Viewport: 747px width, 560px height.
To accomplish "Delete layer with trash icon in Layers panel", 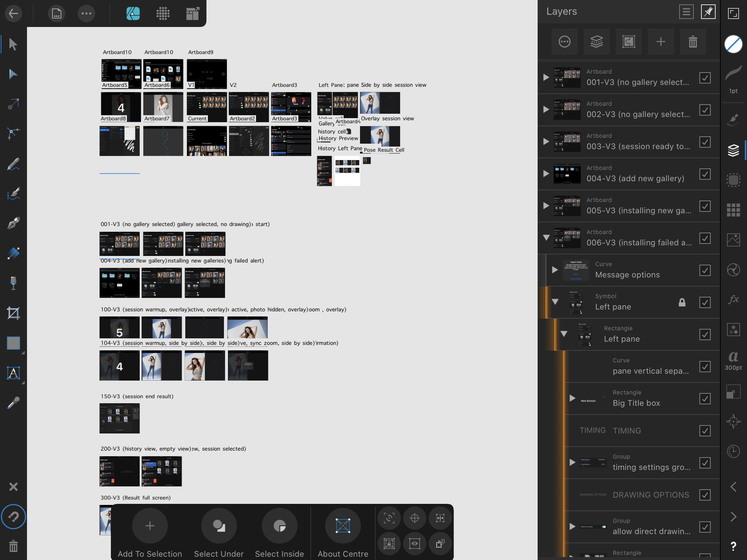I will click(693, 42).
